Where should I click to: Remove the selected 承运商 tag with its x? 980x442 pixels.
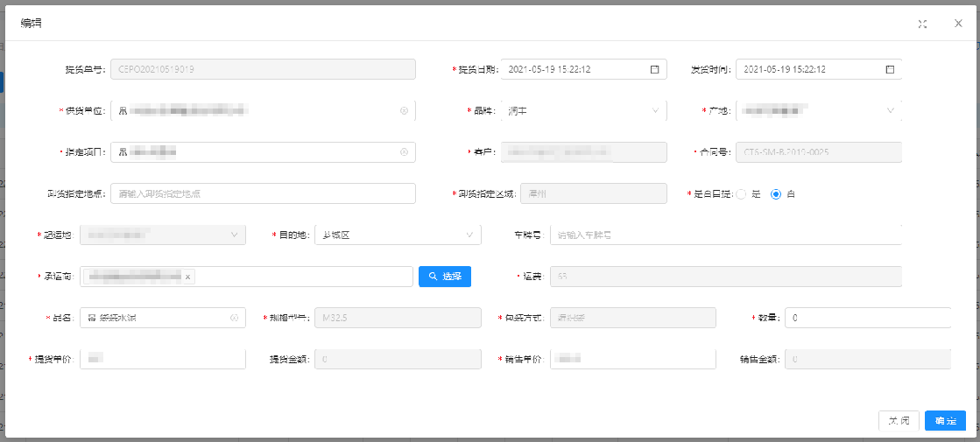point(187,277)
